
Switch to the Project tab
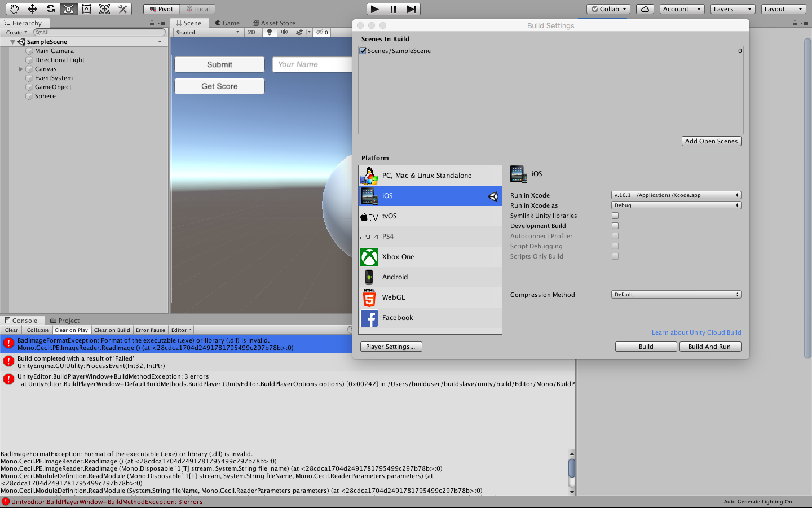[x=65, y=321]
